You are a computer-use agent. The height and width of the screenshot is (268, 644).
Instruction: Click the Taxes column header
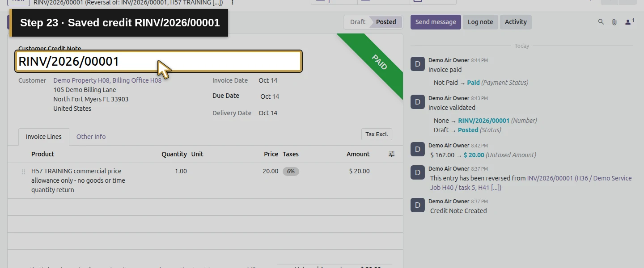tap(291, 154)
